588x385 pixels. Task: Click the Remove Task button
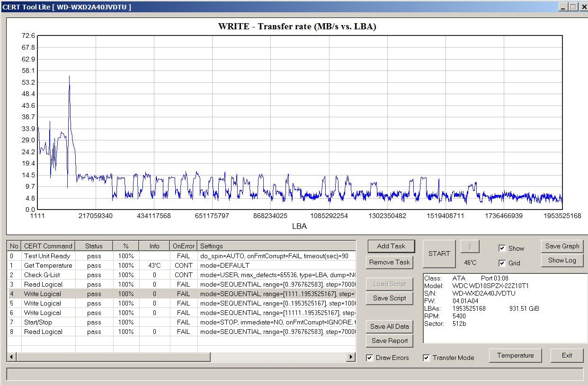click(x=390, y=262)
